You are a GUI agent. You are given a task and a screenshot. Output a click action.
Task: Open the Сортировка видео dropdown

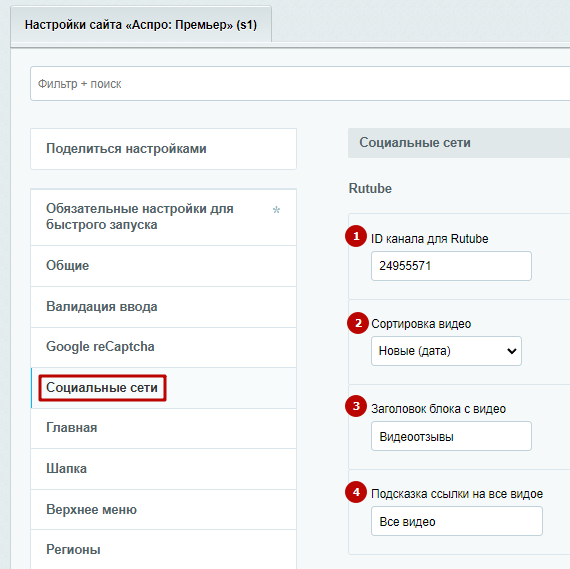click(x=446, y=351)
